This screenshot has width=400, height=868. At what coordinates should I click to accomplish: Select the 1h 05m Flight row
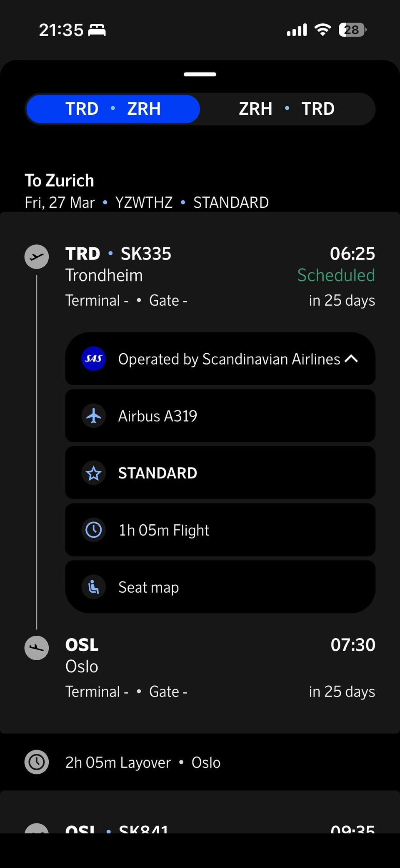click(x=220, y=530)
